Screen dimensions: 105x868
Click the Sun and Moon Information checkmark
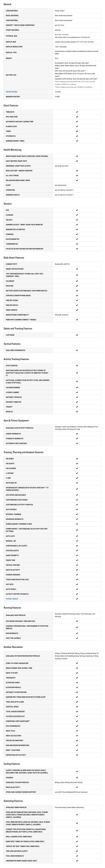(77, 745)
